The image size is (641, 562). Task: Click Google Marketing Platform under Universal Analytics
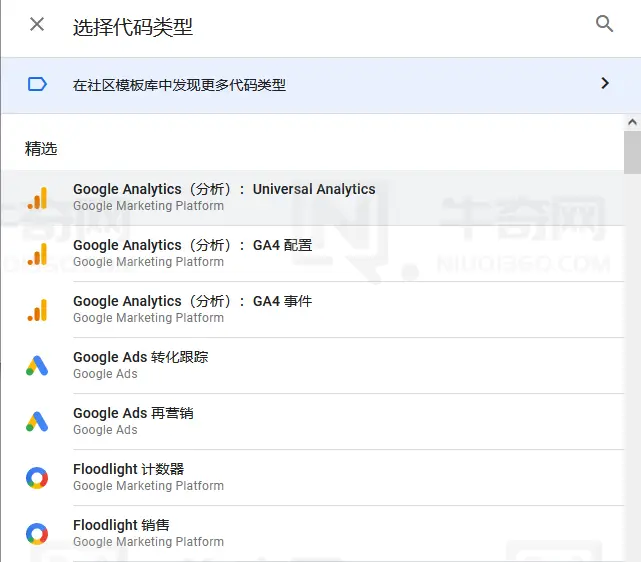point(148,206)
